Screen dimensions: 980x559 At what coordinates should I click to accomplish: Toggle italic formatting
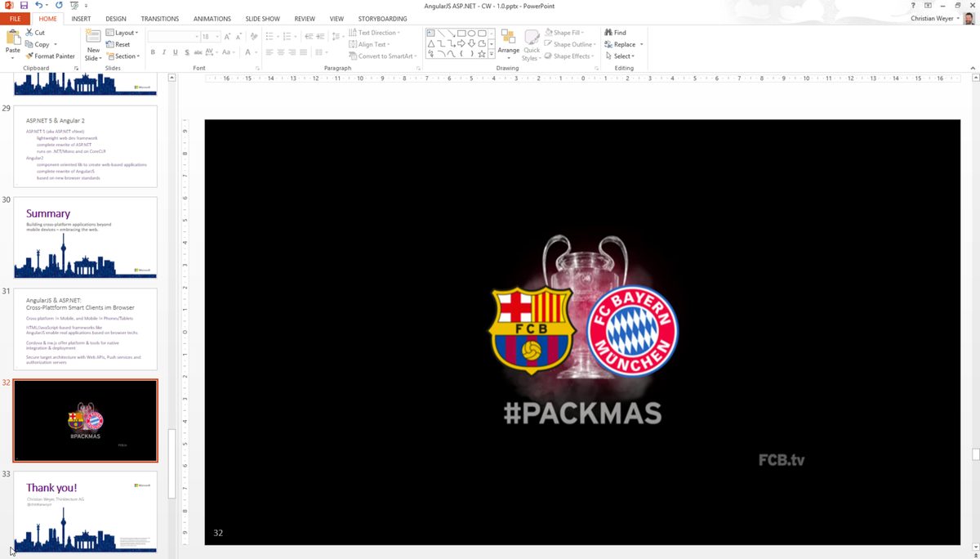click(164, 52)
